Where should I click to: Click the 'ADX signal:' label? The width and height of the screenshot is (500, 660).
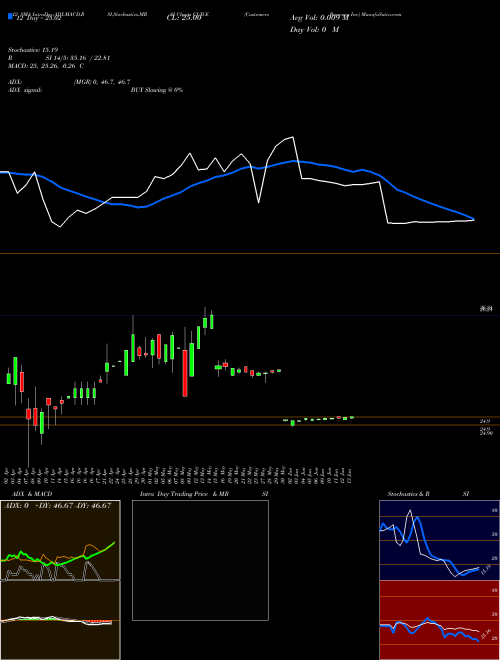25,90
